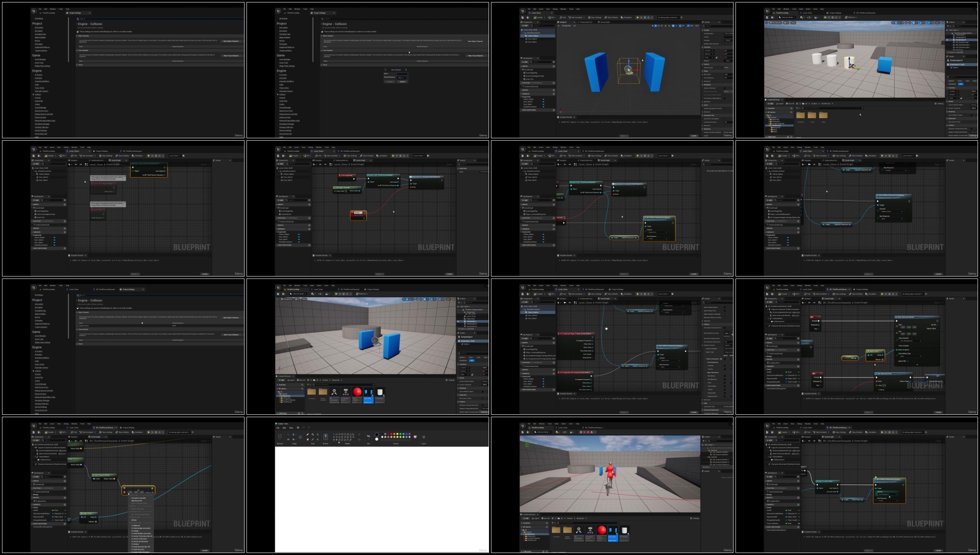Click the rectangular Selection tool in Paint
This screenshot has width=980, height=555.
[280, 436]
